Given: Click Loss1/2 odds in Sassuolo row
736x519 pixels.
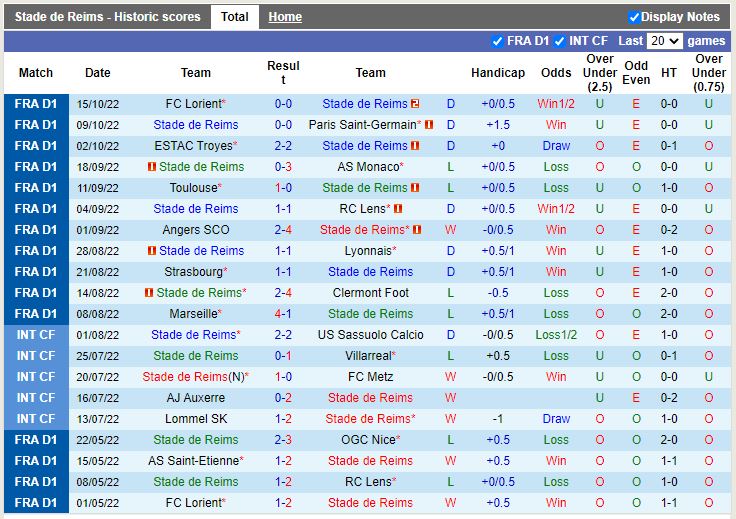Looking at the screenshot, I should click(556, 335).
